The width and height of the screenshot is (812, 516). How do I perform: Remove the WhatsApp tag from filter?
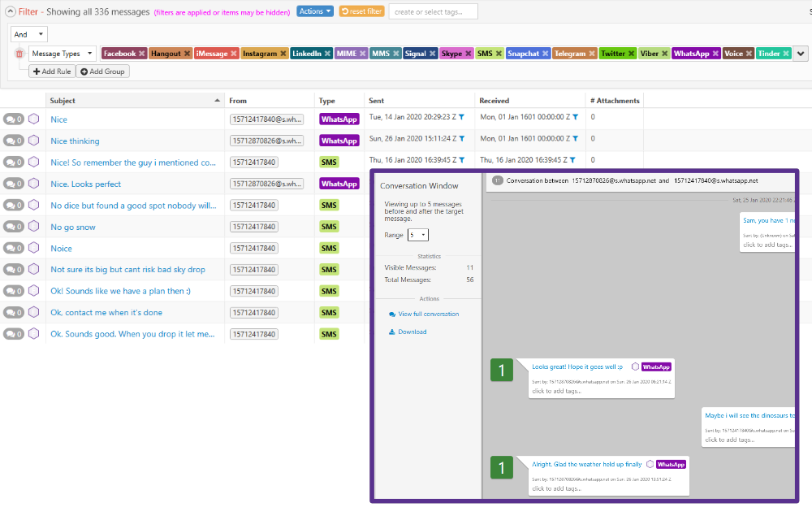coord(715,54)
